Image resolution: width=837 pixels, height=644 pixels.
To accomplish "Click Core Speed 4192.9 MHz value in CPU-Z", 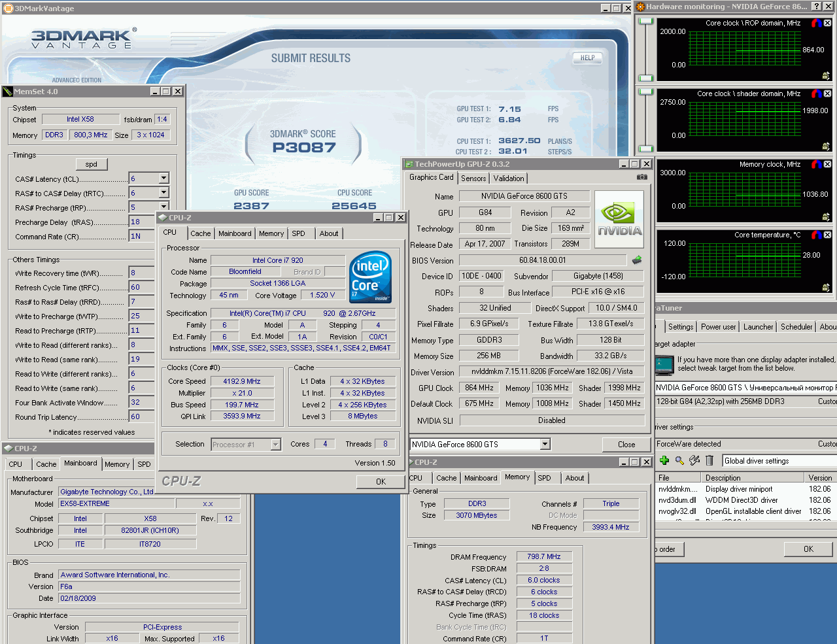I will 242,382.
